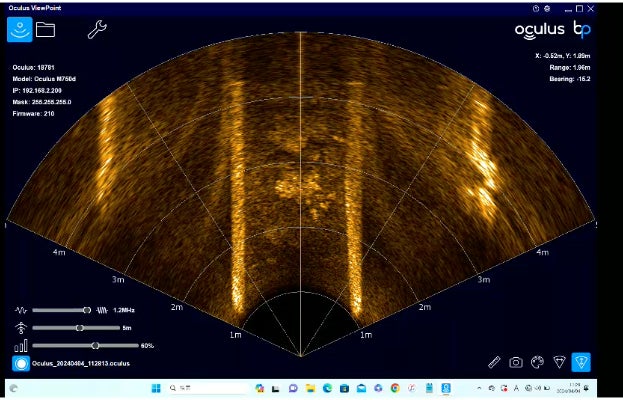The height and width of the screenshot is (400, 623).
Task: Open the wrench settings tool
Action: pyautogui.click(x=97, y=30)
